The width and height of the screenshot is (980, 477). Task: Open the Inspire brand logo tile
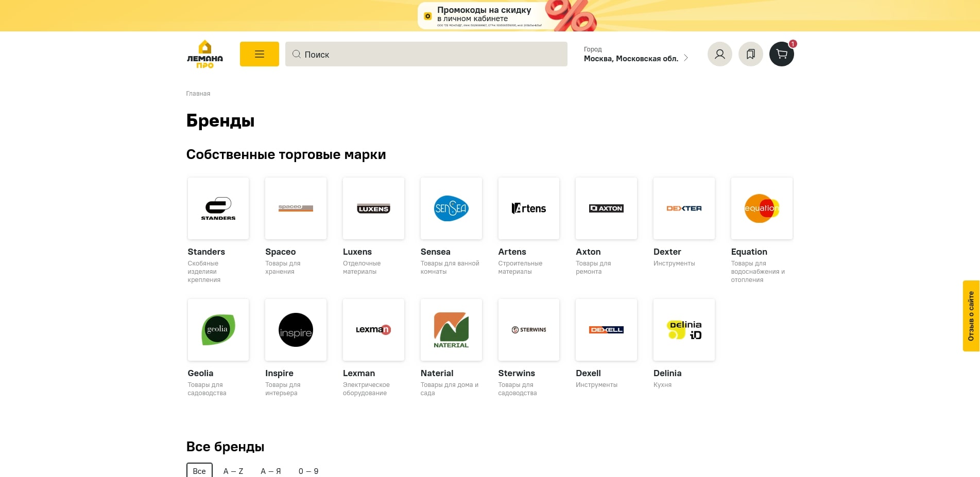tap(296, 330)
